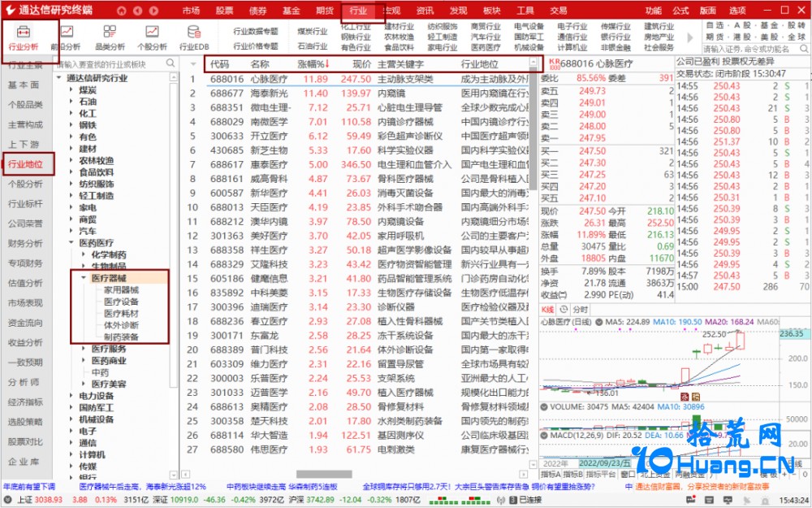Click the horizontal scrollbar thumb under stock table

click(x=324, y=475)
